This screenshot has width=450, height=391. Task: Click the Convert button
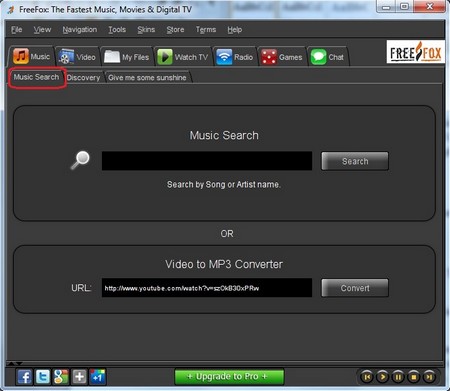[355, 288]
